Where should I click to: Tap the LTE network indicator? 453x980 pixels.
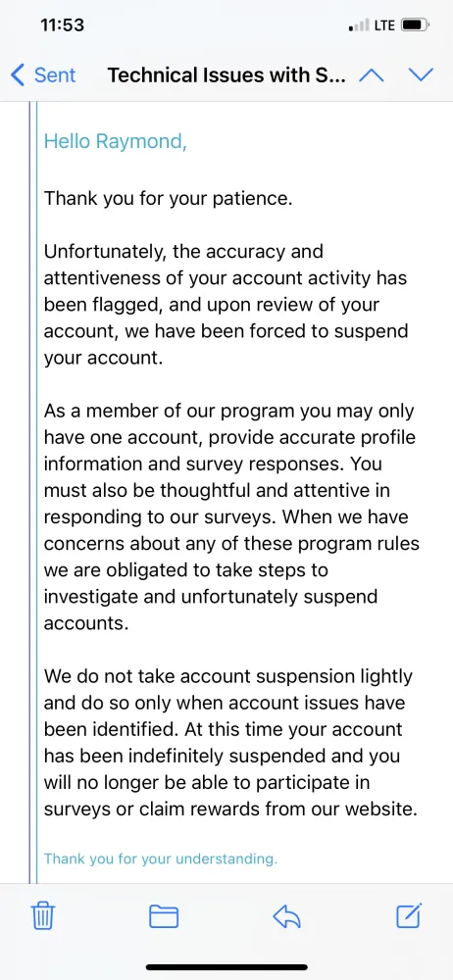pyautogui.click(x=384, y=25)
